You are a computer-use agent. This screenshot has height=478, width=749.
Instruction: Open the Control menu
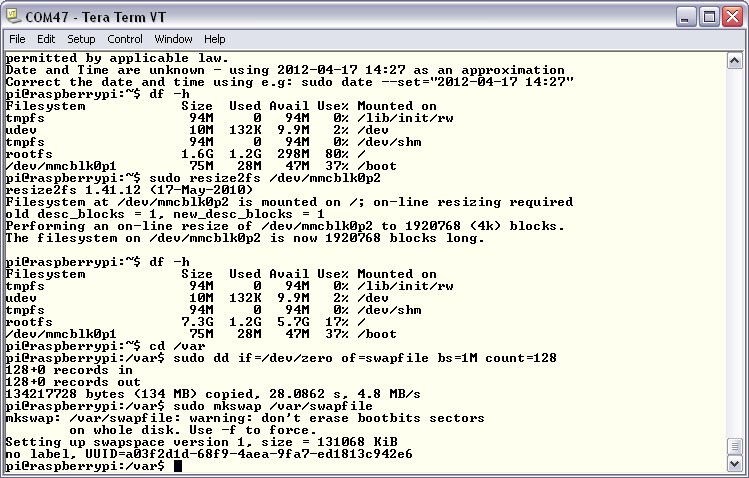[x=125, y=39]
